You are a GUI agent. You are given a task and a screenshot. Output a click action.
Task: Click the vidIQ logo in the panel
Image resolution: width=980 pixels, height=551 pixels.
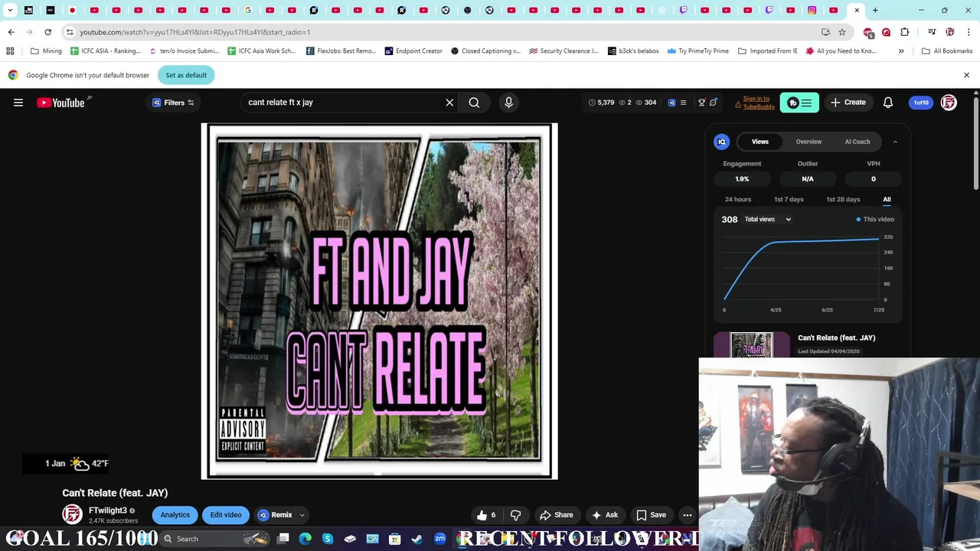pos(721,142)
